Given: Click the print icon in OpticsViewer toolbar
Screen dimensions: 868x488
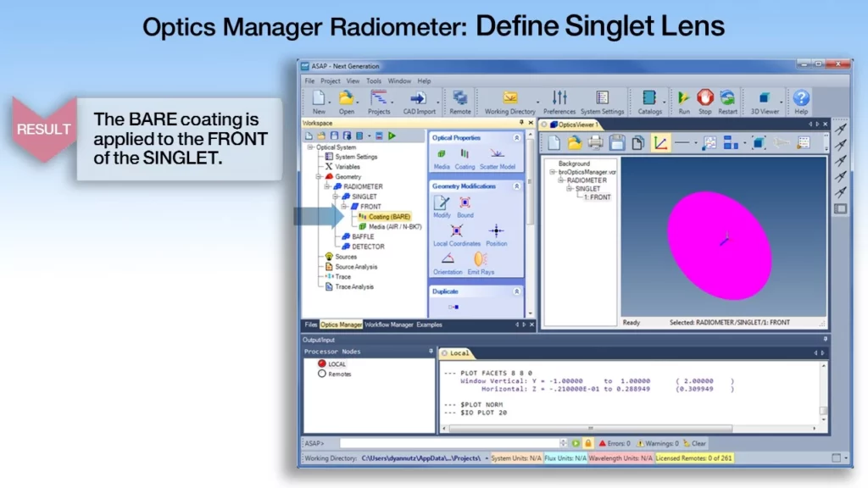Looking at the screenshot, I should tap(596, 142).
